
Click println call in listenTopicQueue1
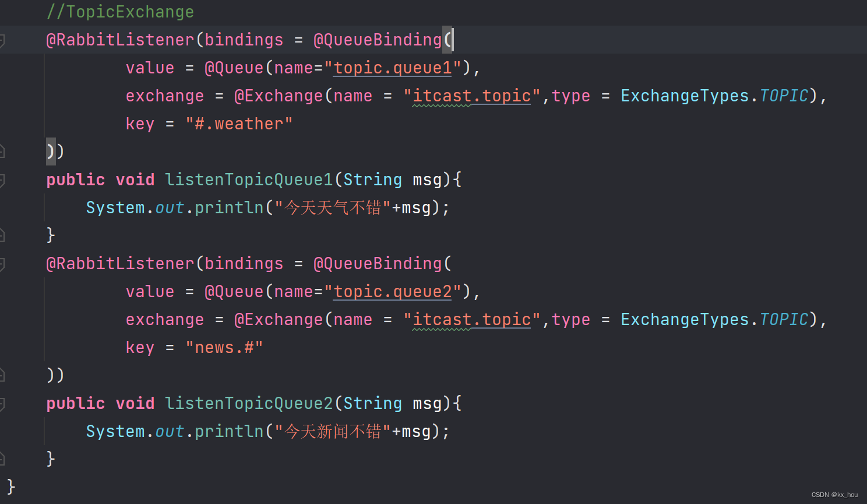(x=229, y=207)
